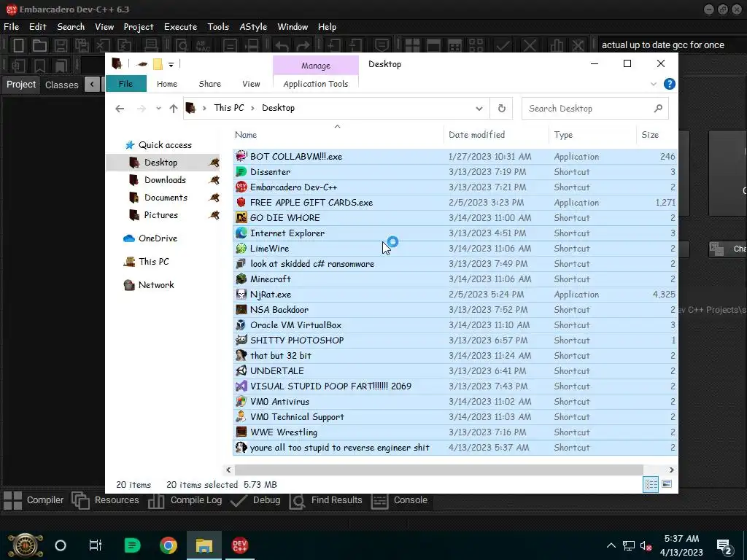Select VM0 Antivirus shortcut icon

(241, 402)
